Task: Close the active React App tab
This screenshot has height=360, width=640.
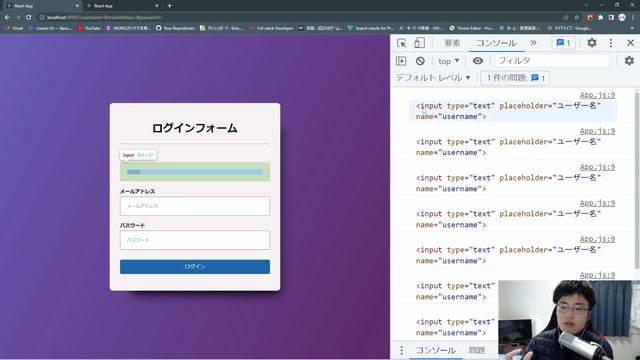Action: click(x=77, y=6)
